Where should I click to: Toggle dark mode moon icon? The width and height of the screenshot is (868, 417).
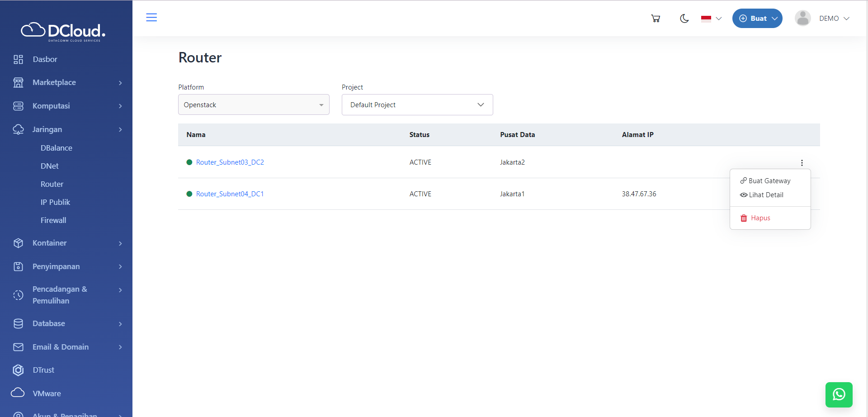pyautogui.click(x=684, y=19)
